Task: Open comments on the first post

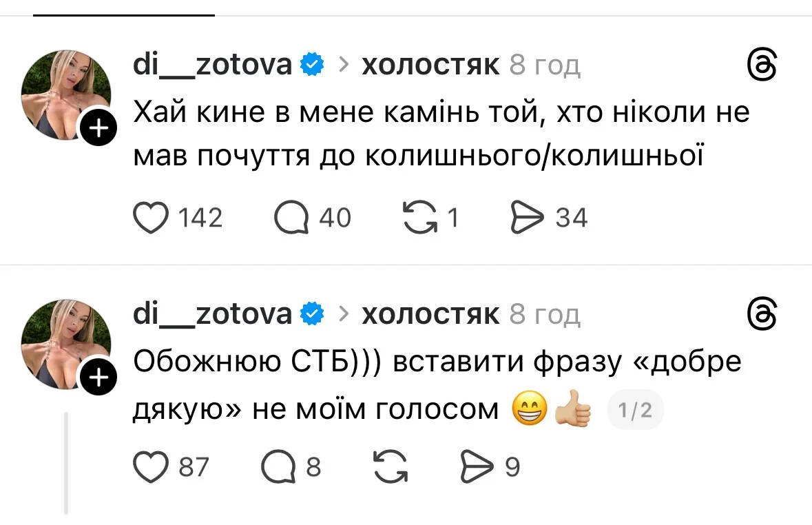Action: pyautogui.click(x=293, y=217)
